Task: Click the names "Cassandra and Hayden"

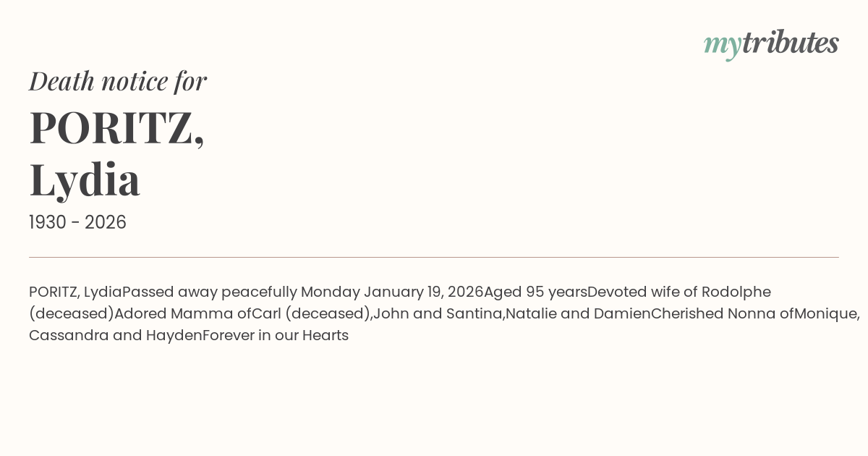Action: click(115, 336)
